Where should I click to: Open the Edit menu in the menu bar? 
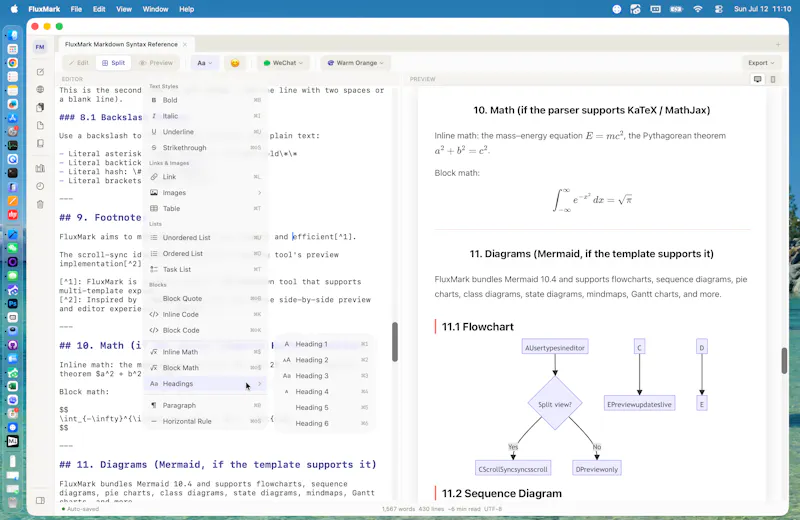[x=99, y=9]
